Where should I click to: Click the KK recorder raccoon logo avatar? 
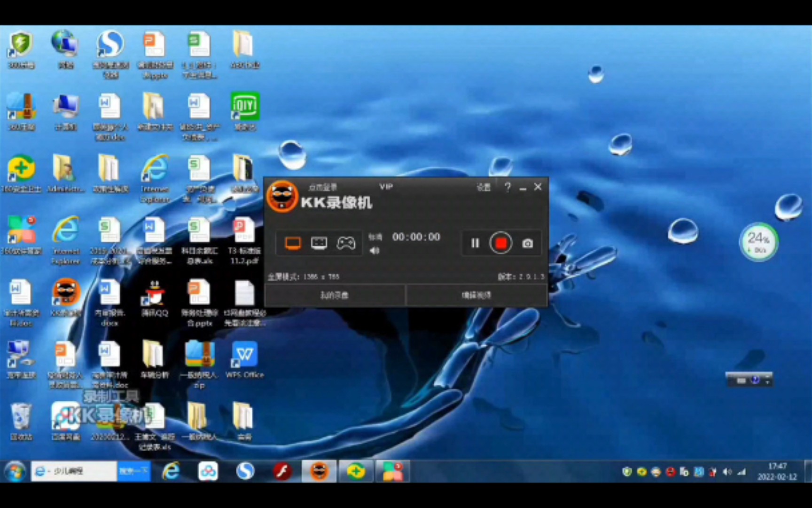click(x=282, y=196)
